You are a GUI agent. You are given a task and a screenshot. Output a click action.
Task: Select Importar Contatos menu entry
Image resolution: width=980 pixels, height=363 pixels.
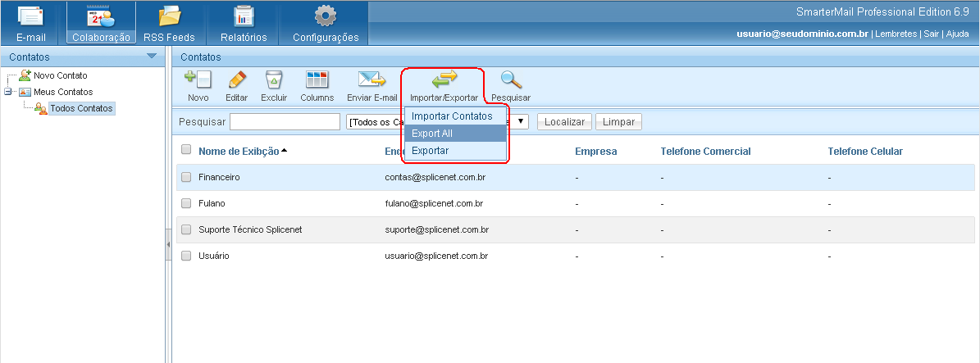[452, 116]
